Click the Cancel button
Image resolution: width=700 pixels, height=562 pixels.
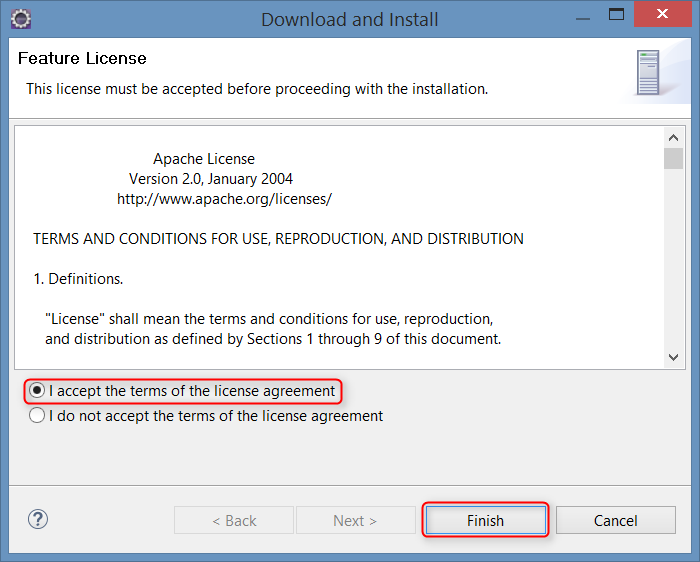(x=616, y=520)
